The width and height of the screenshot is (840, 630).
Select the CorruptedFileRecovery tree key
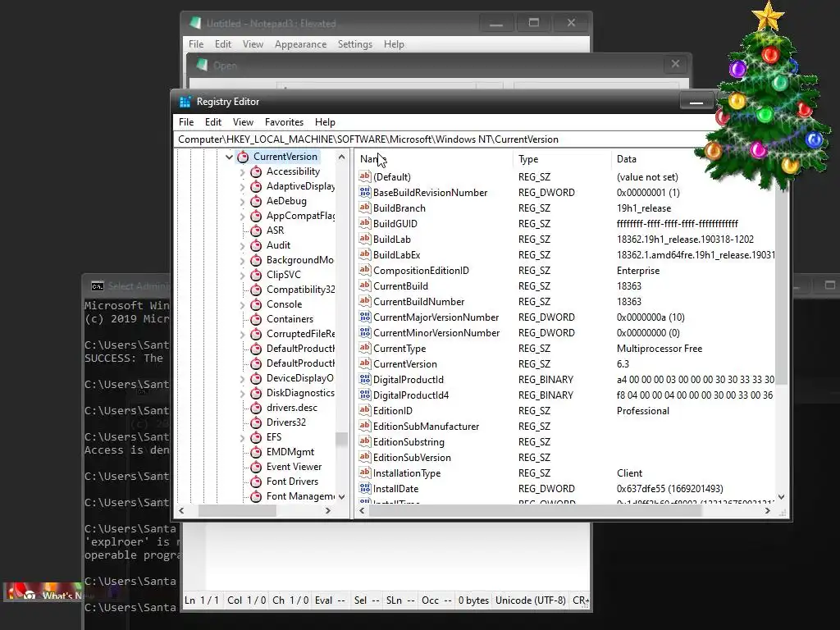(300, 334)
